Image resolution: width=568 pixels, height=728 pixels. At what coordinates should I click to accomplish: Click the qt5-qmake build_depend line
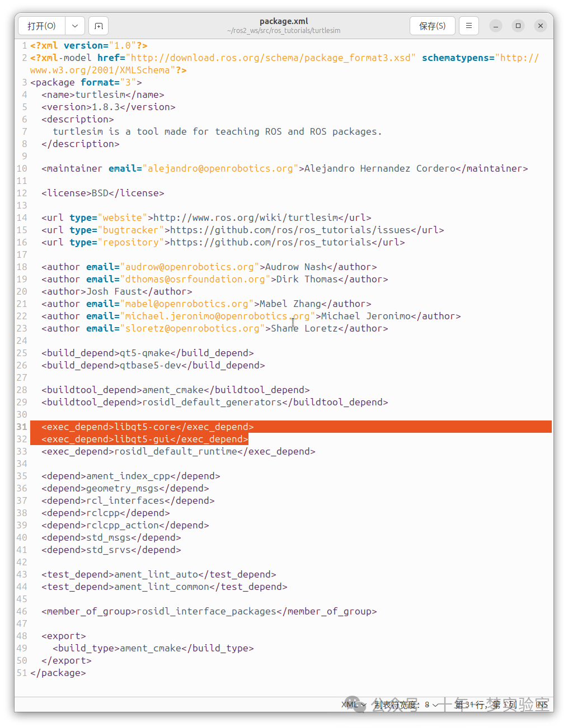[x=148, y=353]
